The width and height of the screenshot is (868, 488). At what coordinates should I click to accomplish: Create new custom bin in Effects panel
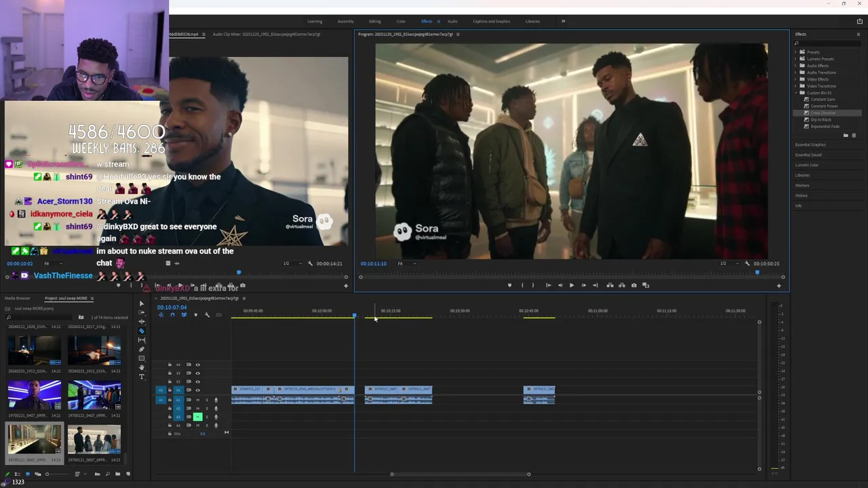pos(846,136)
